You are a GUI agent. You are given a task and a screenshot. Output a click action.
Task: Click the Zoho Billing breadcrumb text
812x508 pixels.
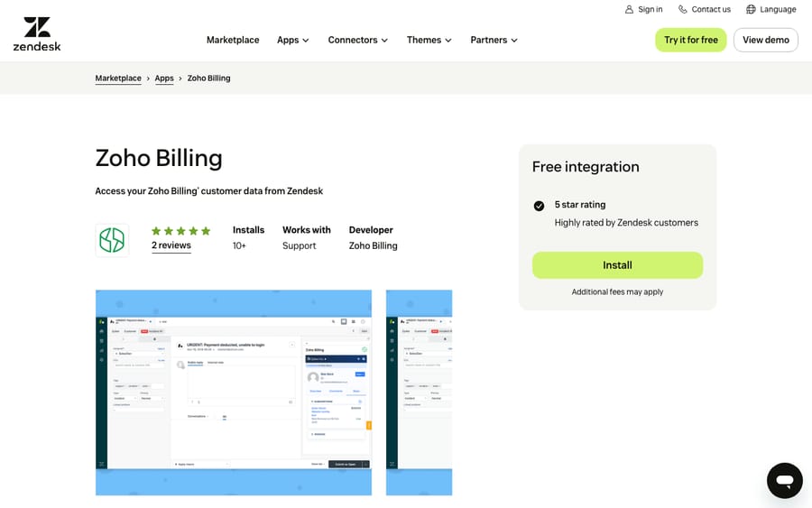(208, 79)
